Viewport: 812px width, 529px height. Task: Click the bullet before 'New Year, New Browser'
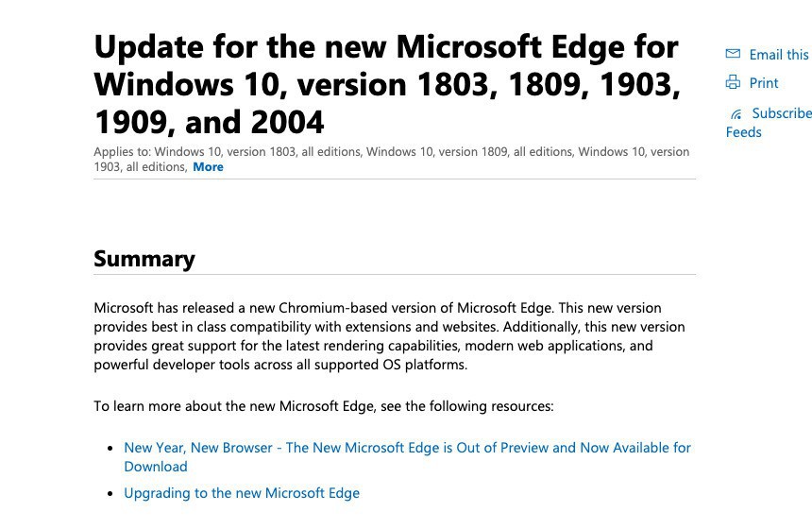click(x=111, y=449)
